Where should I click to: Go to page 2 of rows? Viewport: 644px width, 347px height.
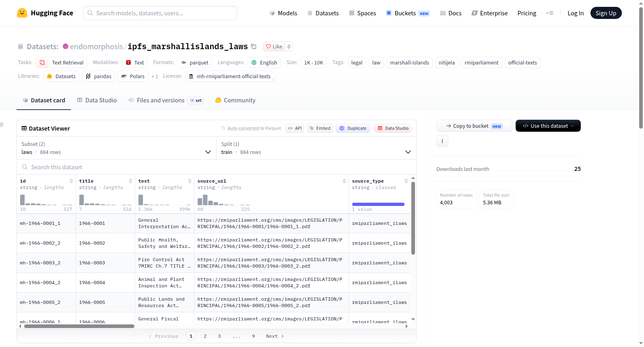pyautogui.click(x=205, y=336)
